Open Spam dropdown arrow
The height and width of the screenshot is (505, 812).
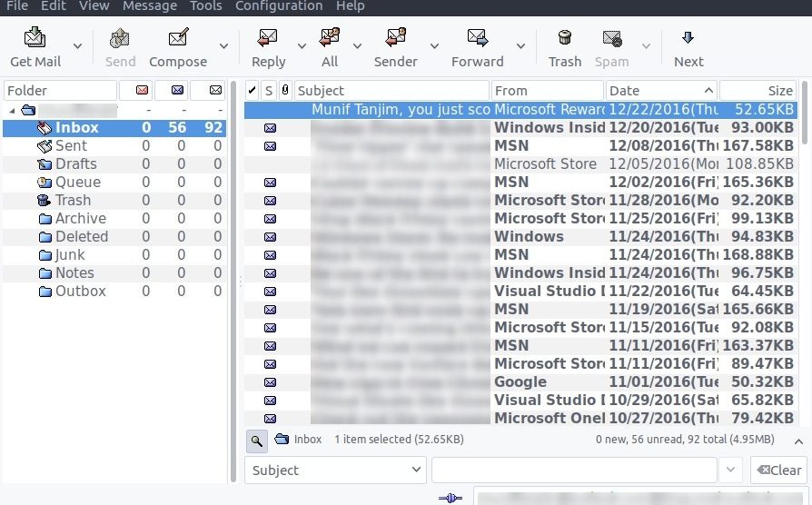coord(646,46)
